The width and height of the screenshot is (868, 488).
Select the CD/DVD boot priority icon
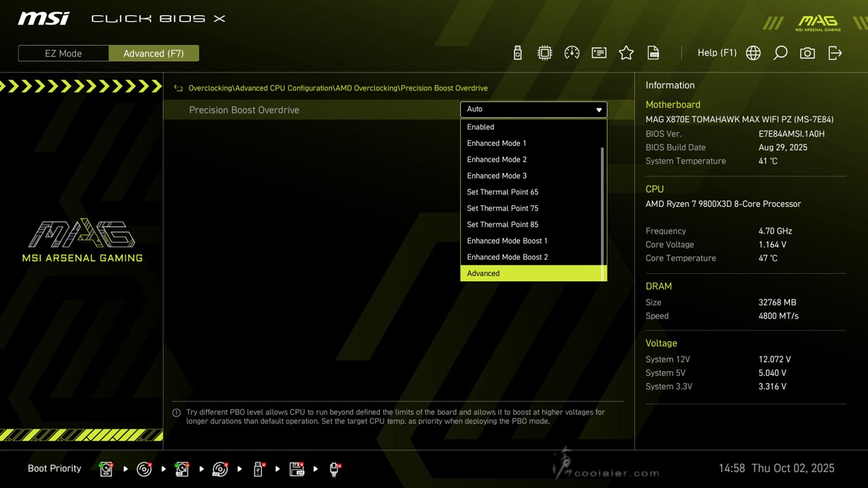pyautogui.click(x=145, y=469)
